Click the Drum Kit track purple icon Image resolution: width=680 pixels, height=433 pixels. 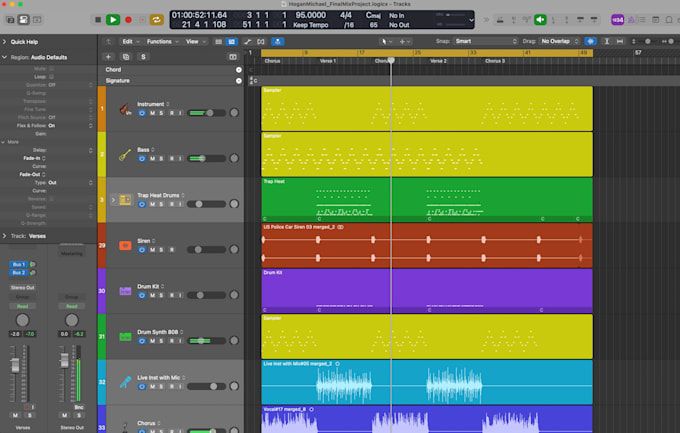(x=125, y=291)
